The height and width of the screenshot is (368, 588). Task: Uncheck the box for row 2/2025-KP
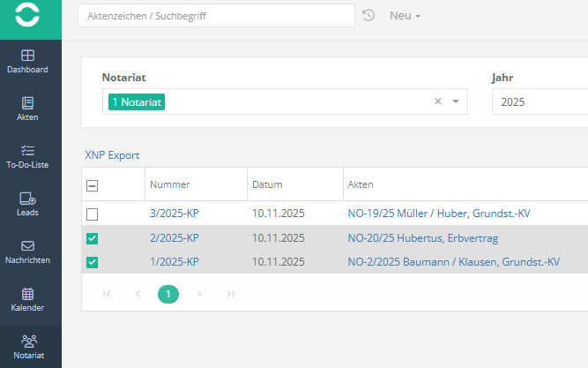(x=93, y=238)
